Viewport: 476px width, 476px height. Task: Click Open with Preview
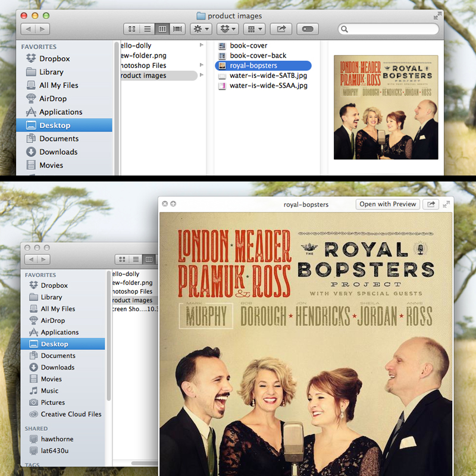click(x=388, y=204)
